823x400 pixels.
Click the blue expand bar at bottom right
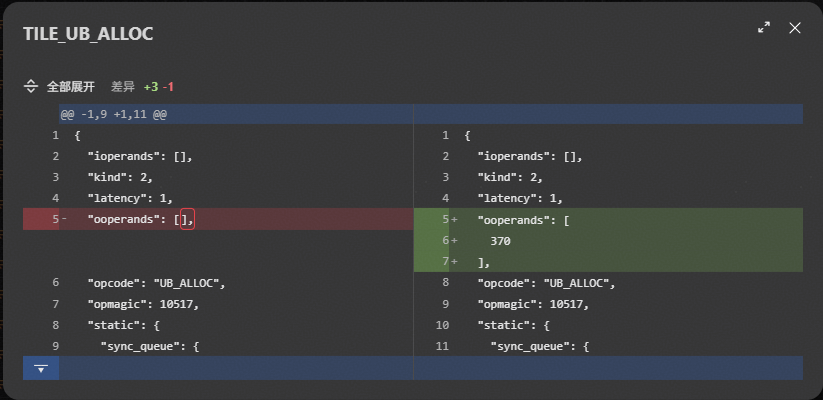pos(608,368)
